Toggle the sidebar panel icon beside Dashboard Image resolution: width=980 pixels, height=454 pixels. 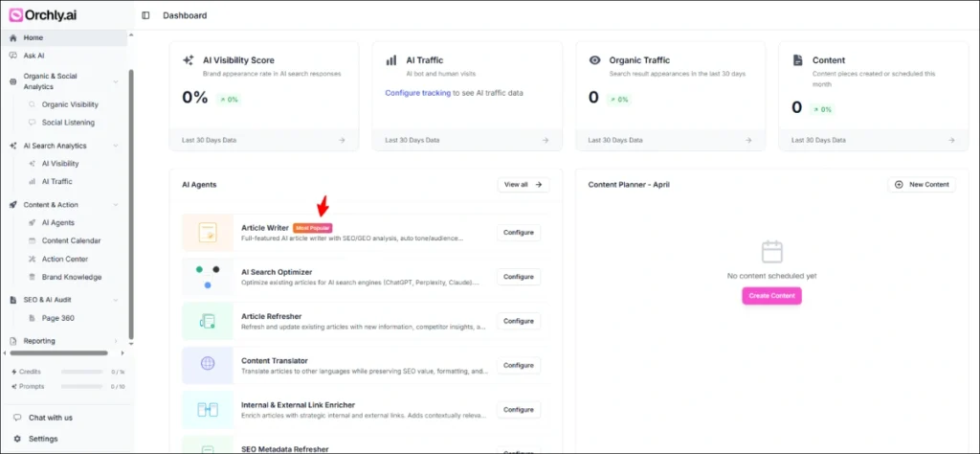(x=145, y=15)
